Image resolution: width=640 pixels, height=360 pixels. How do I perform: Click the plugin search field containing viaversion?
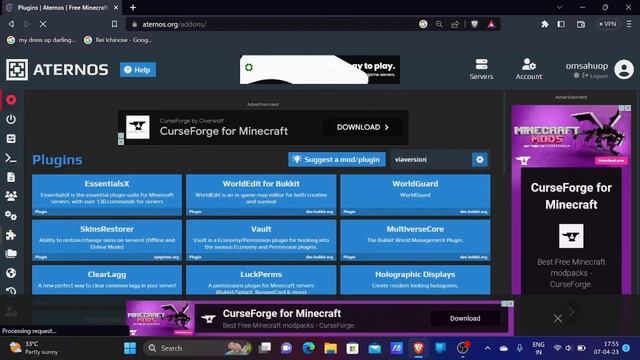coord(431,160)
